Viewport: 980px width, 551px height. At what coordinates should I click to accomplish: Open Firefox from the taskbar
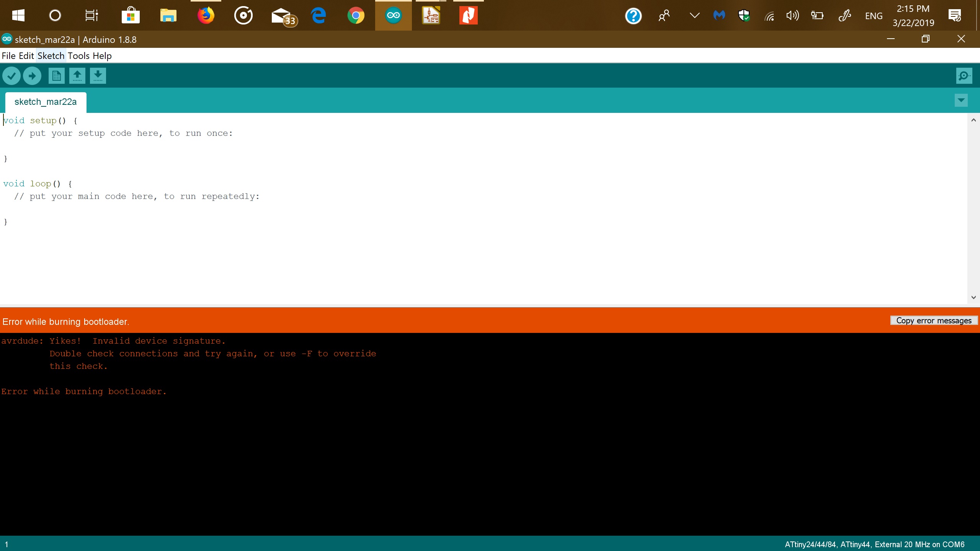[206, 16]
